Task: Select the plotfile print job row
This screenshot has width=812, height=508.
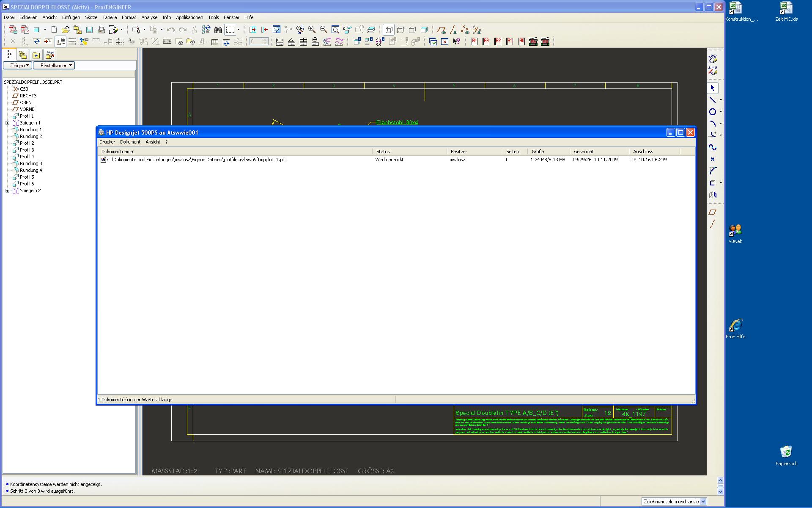Action: click(x=196, y=160)
